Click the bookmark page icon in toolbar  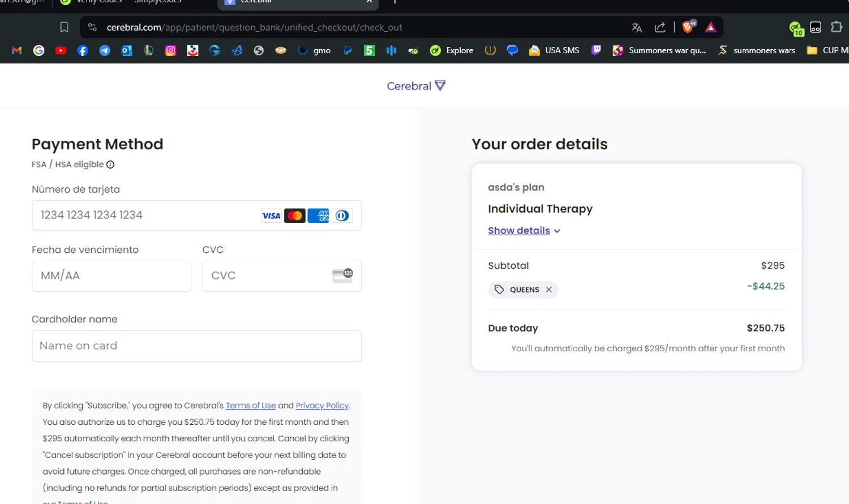coord(64,27)
